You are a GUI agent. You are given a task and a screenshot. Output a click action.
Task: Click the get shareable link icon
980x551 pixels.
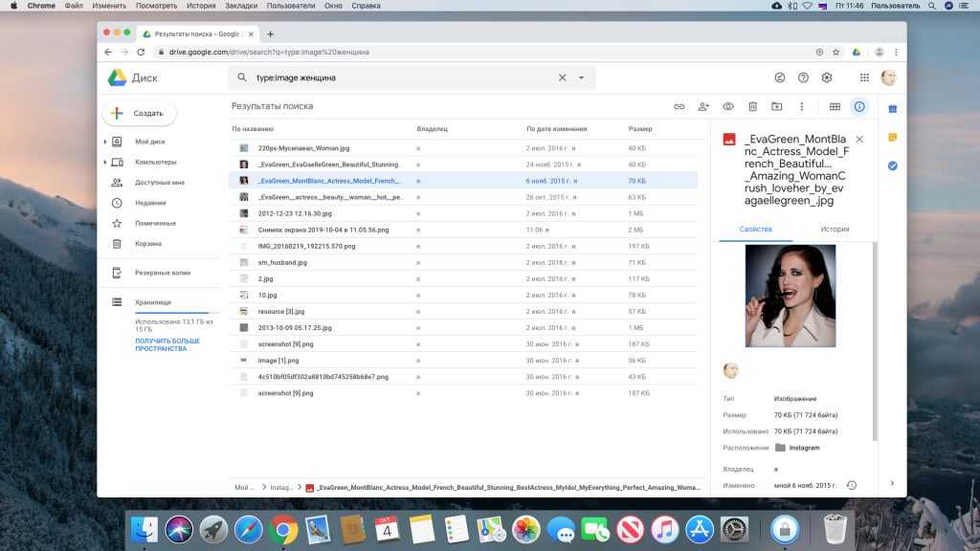pos(679,106)
